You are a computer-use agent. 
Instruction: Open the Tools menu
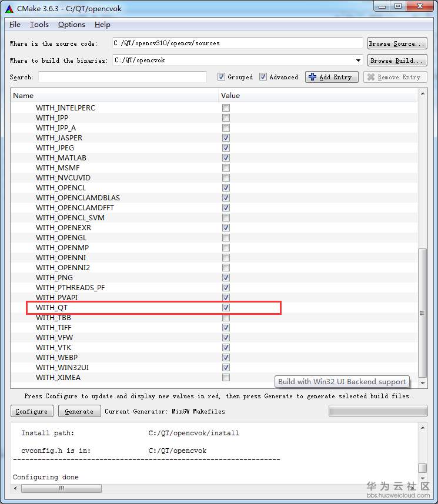pyautogui.click(x=39, y=25)
